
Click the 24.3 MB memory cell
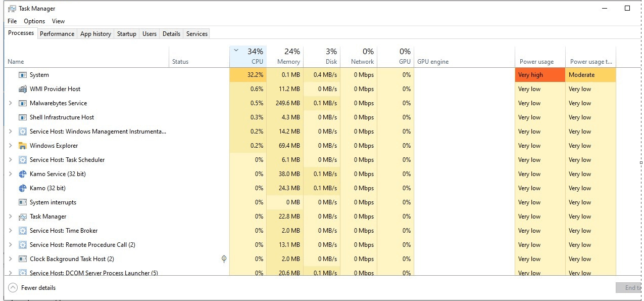(x=285, y=188)
